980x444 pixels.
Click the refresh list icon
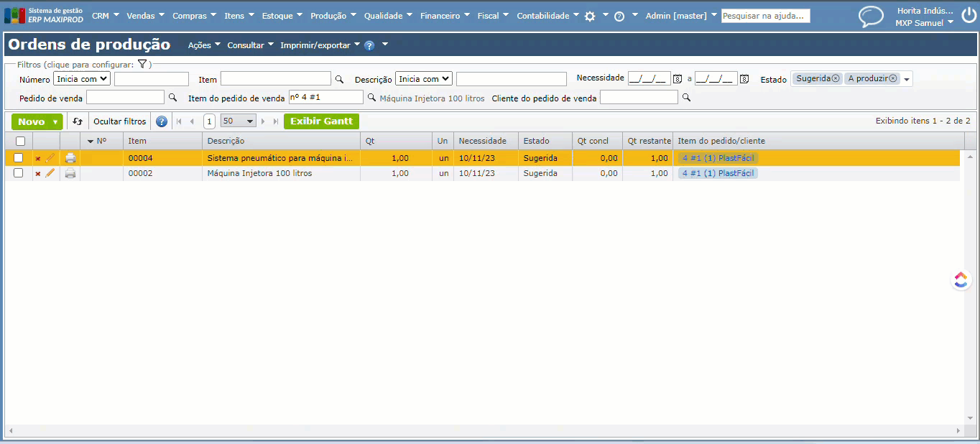point(78,121)
